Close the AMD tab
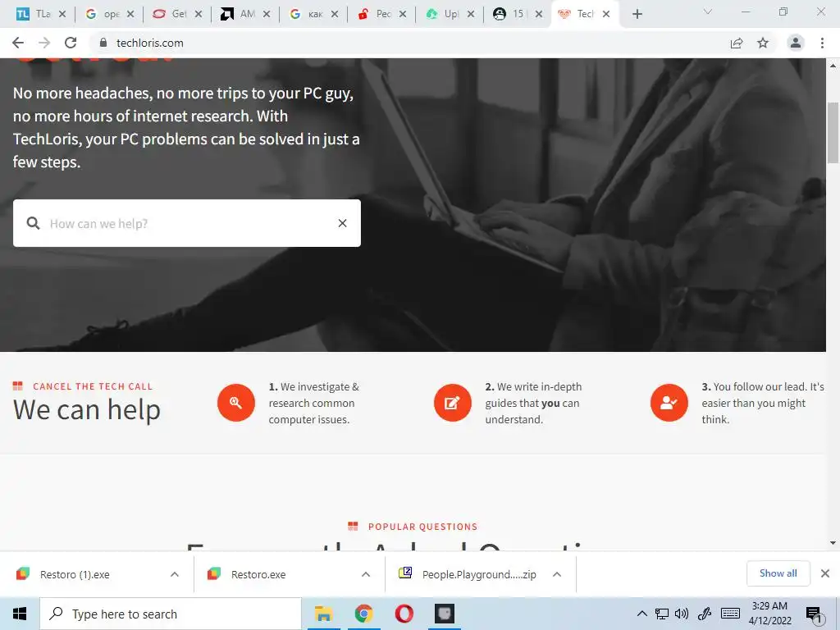This screenshot has width=840, height=630. (267, 14)
